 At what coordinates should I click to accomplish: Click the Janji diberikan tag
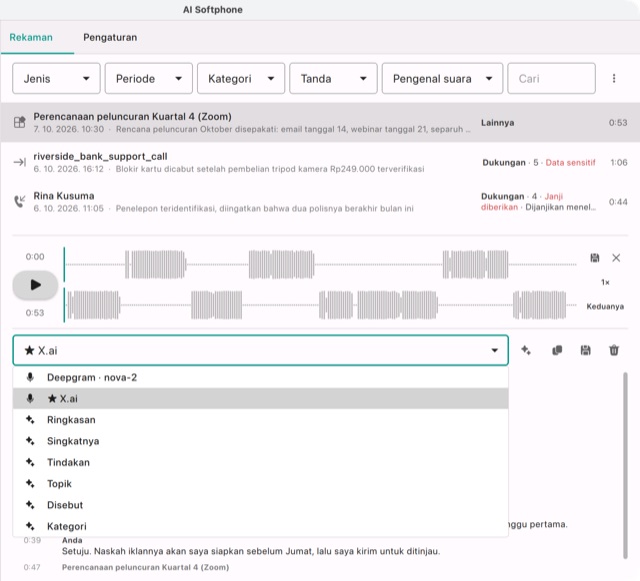(x=522, y=202)
